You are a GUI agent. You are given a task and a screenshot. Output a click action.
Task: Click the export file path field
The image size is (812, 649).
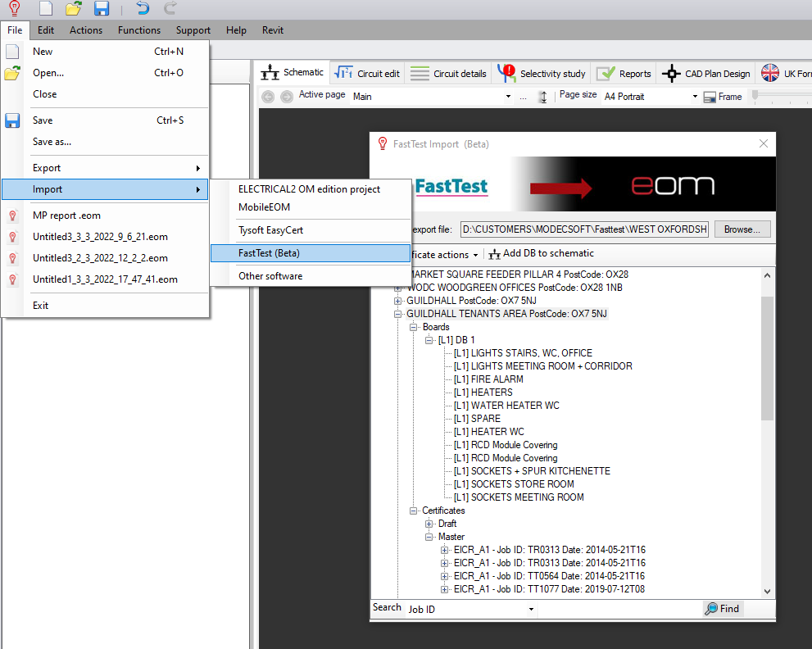(584, 229)
